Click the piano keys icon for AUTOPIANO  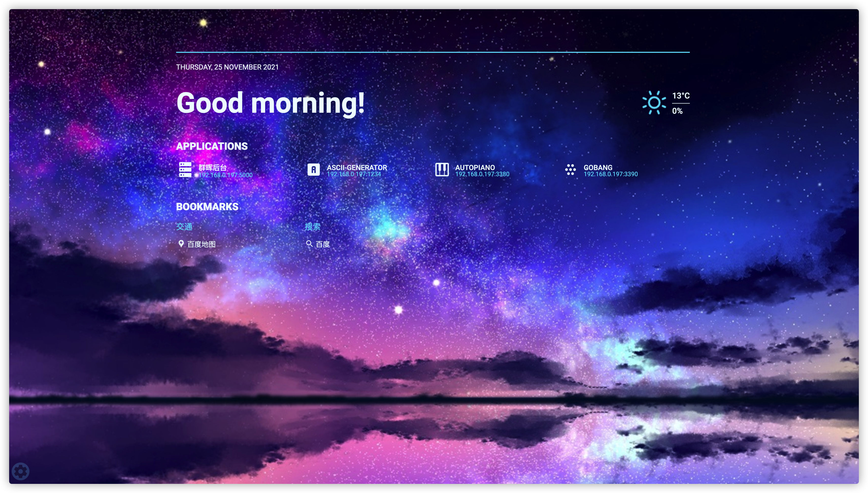pos(442,169)
